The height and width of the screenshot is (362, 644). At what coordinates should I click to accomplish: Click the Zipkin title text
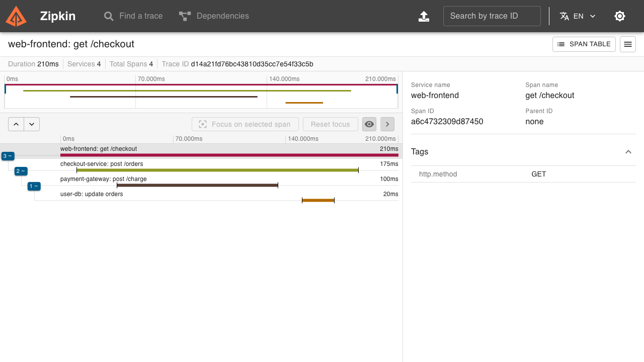click(x=58, y=16)
